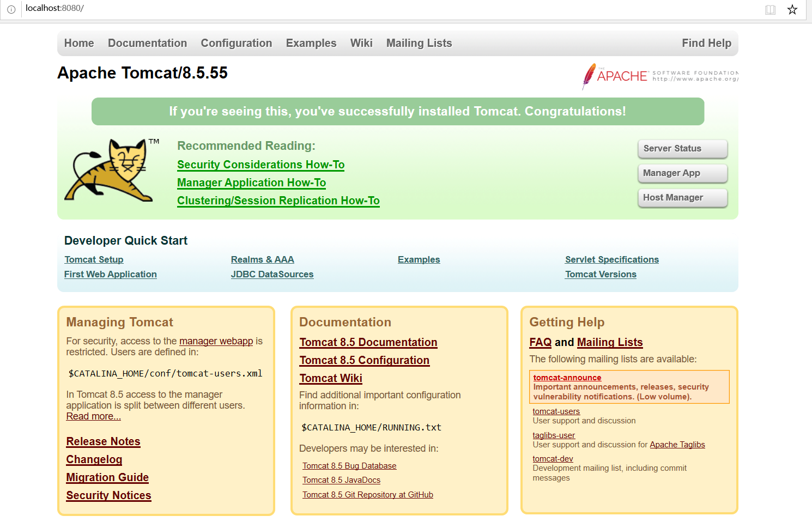Click Examples link under Developer Quick Start
This screenshot has height=522, width=812.
pos(419,259)
